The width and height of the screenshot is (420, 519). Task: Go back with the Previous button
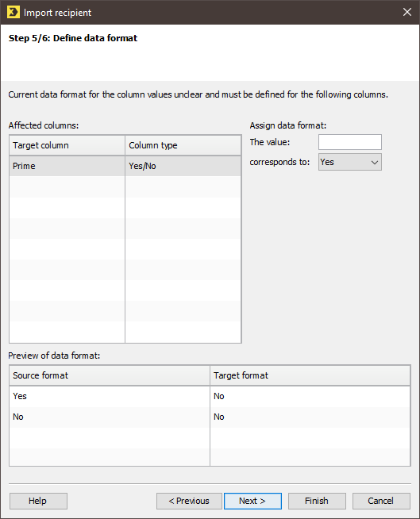click(x=189, y=501)
